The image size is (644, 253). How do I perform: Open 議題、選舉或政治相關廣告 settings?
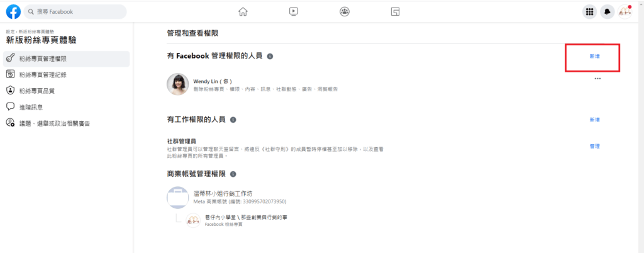pos(54,123)
